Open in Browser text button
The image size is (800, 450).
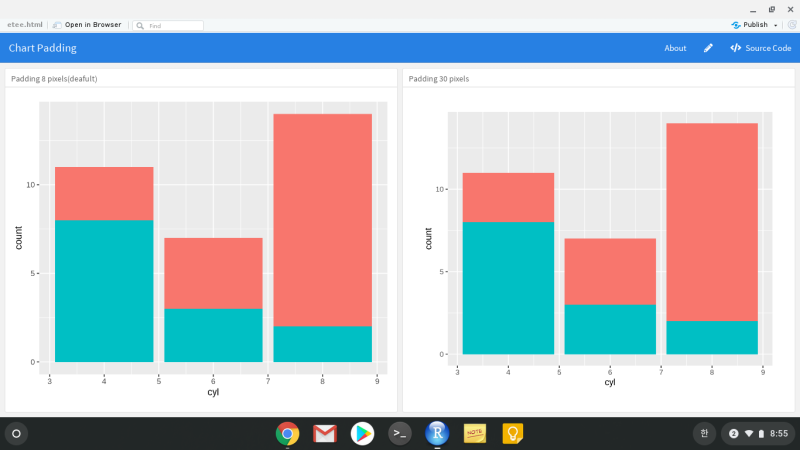click(x=93, y=24)
